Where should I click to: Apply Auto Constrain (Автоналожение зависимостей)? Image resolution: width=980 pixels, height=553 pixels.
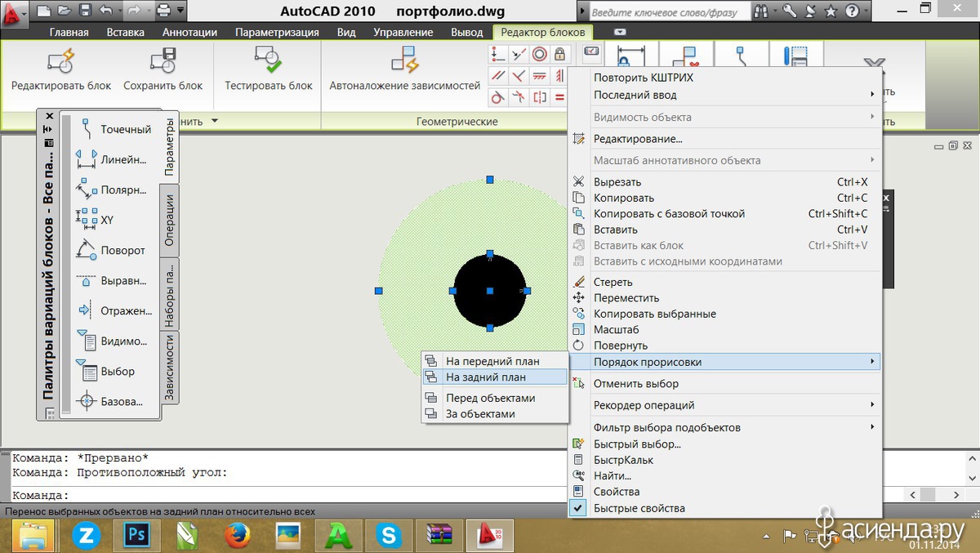point(405,69)
